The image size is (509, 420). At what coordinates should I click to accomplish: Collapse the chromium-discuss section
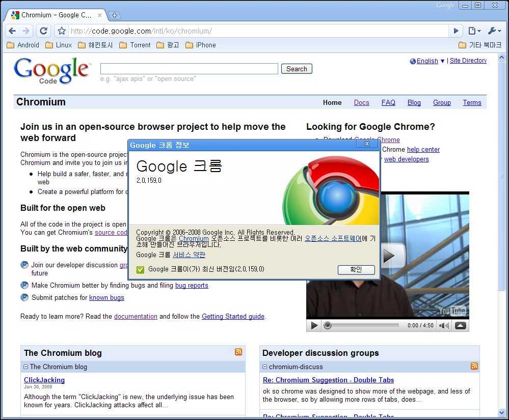coord(265,367)
